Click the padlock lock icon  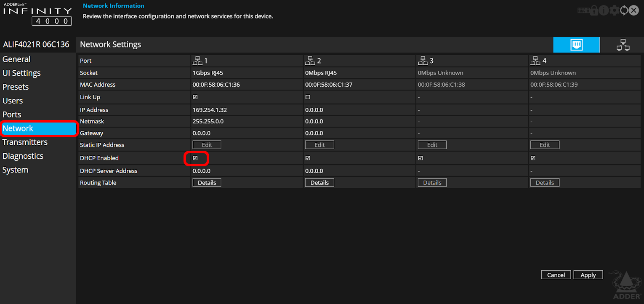pos(594,11)
